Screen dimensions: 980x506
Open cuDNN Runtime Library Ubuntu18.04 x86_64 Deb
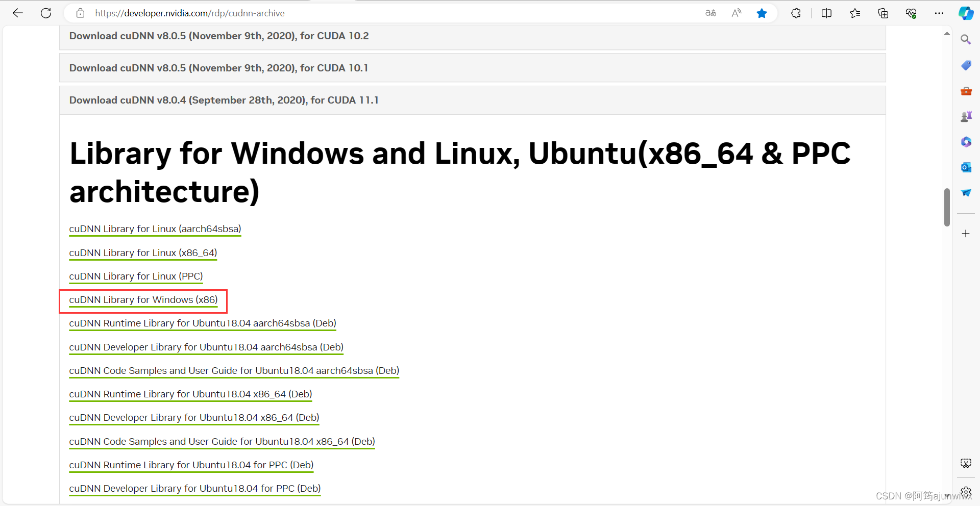point(190,394)
